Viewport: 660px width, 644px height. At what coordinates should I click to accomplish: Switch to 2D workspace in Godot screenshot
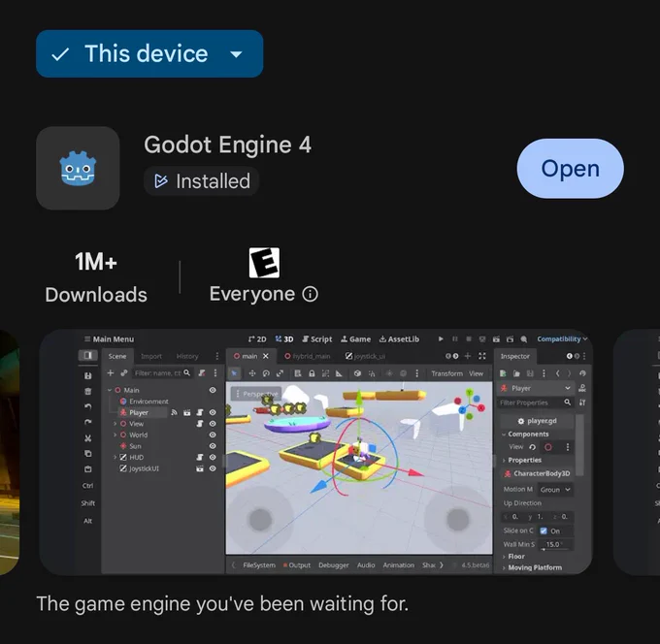point(257,339)
